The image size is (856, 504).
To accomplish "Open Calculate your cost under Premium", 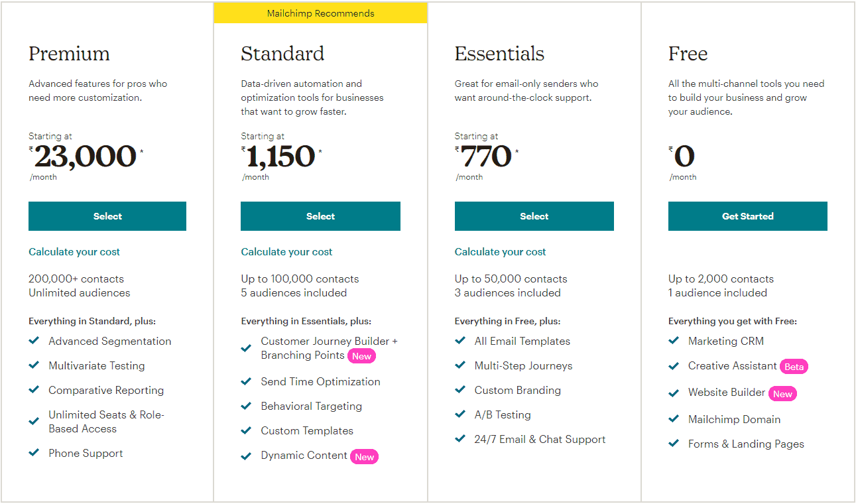I will [74, 252].
